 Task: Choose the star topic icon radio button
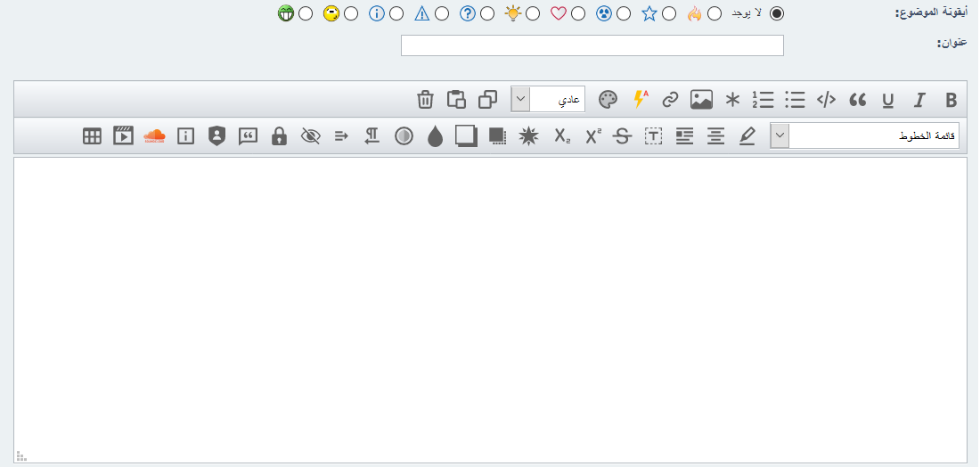coord(669,13)
